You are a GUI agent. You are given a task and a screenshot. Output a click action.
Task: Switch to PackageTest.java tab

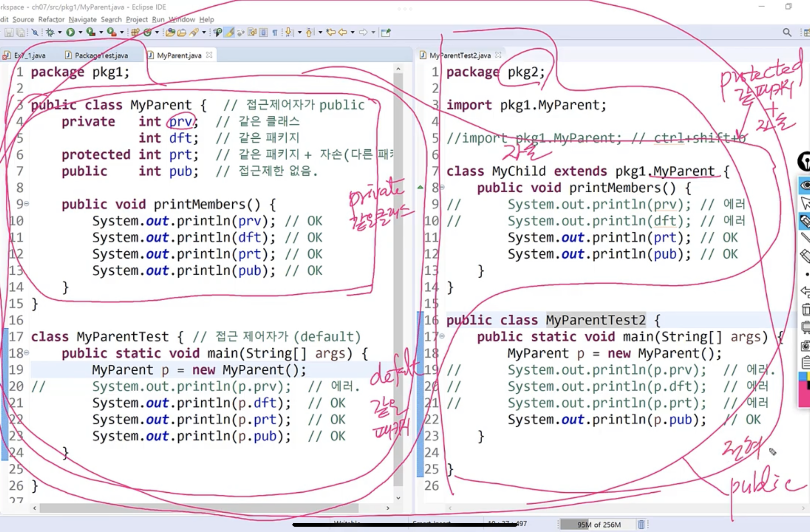(x=101, y=55)
